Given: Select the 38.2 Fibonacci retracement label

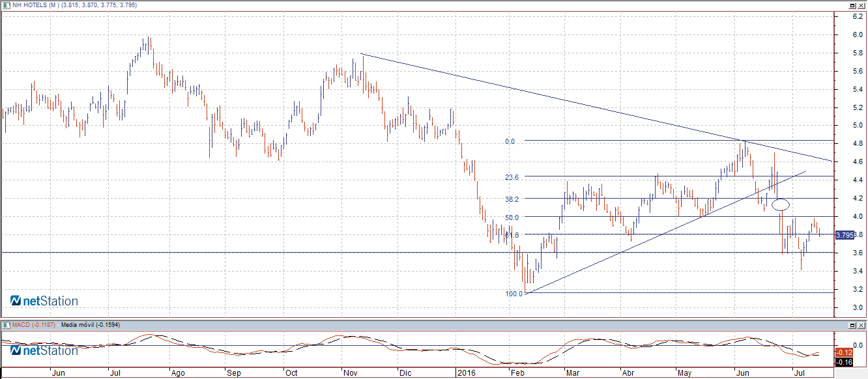Looking at the screenshot, I should pyautogui.click(x=512, y=199).
